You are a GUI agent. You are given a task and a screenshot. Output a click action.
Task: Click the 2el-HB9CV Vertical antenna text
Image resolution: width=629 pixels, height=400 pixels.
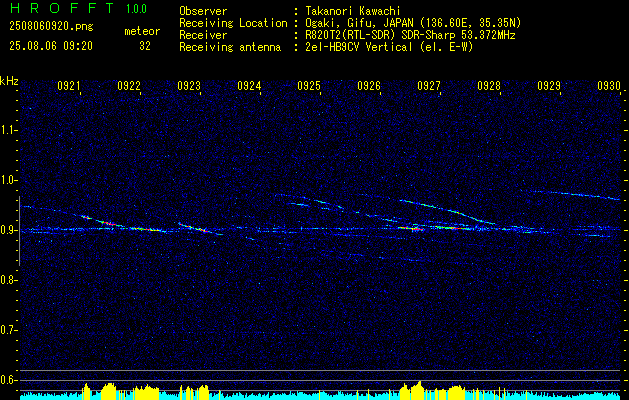pyautogui.click(x=390, y=47)
